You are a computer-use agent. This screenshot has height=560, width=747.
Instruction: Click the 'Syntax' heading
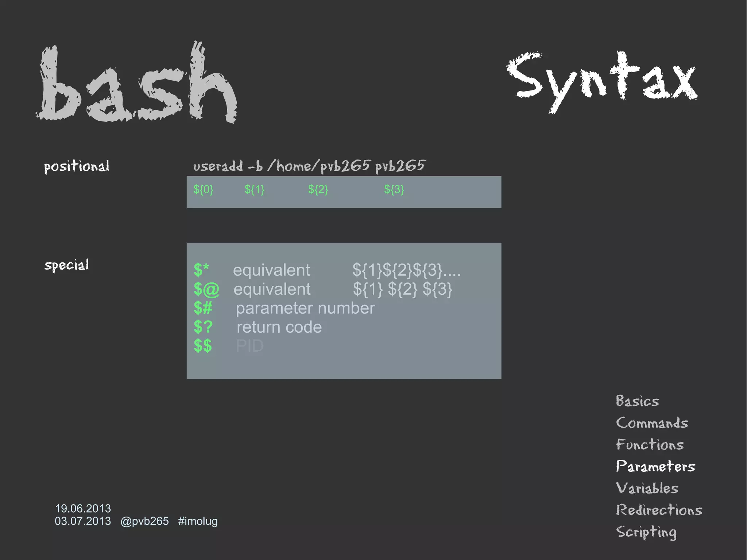602,82
